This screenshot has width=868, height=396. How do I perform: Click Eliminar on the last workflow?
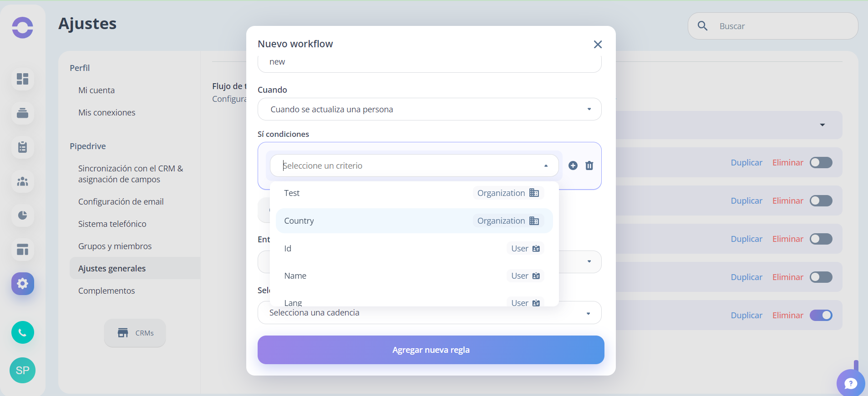787,315
